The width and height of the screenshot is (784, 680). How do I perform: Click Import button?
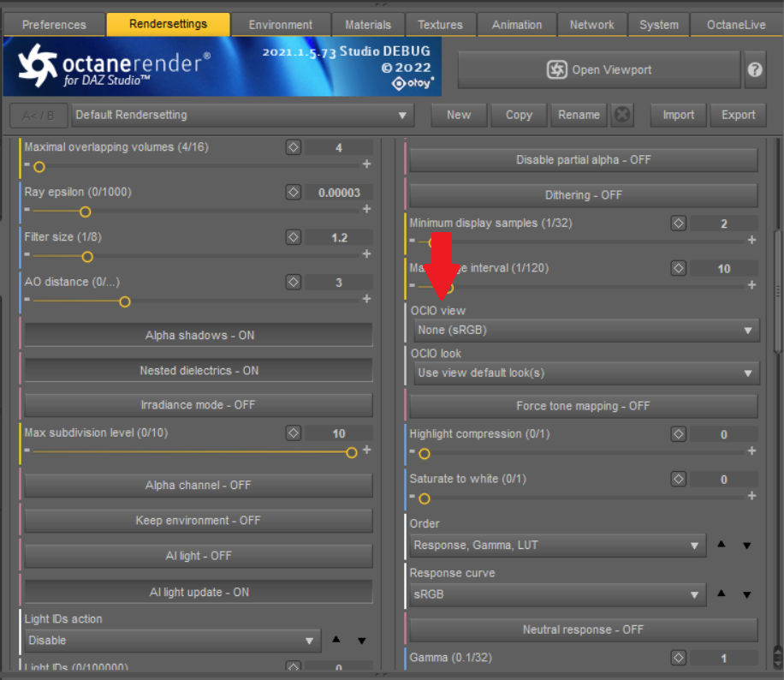(678, 115)
